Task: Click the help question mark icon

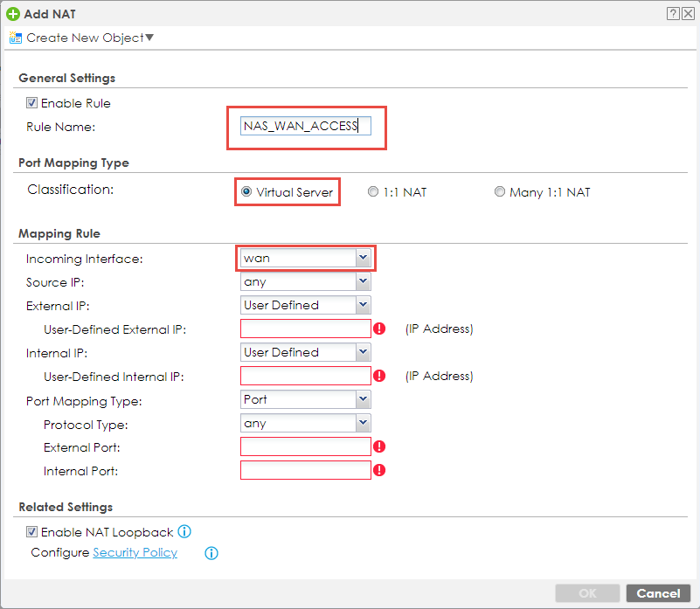Action: click(673, 14)
